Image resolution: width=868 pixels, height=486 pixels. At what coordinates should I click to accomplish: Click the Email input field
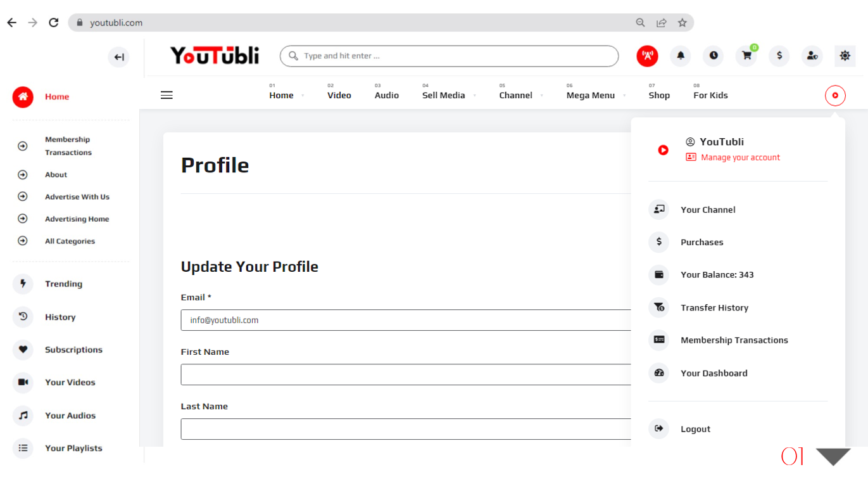coord(406,320)
